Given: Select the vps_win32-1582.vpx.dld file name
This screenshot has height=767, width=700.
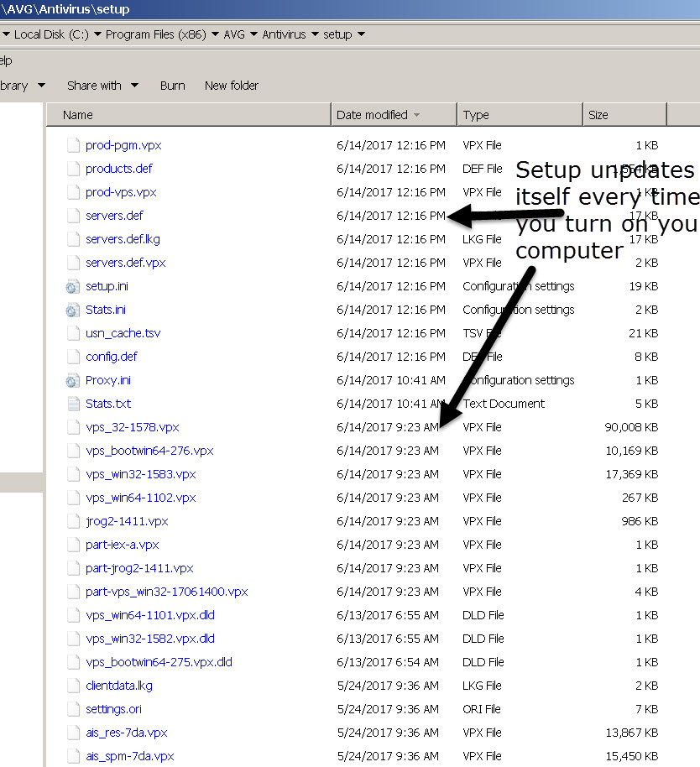Looking at the screenshot, I should (x=150, y=639).
